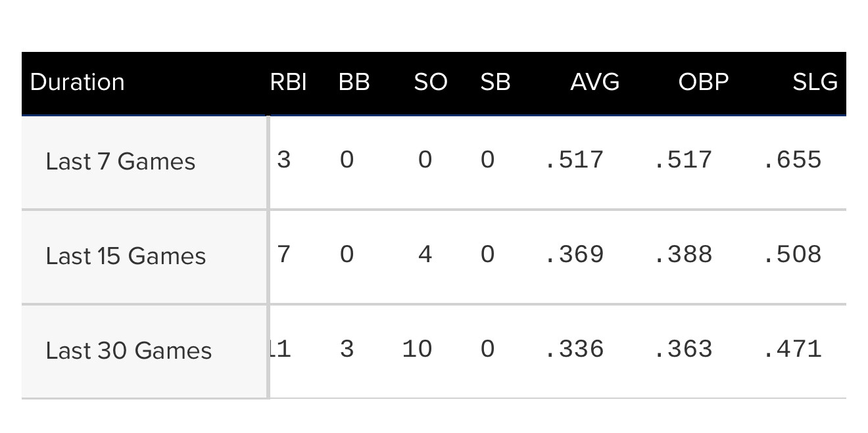Sort by the OBP column header

tap(704, 82)
